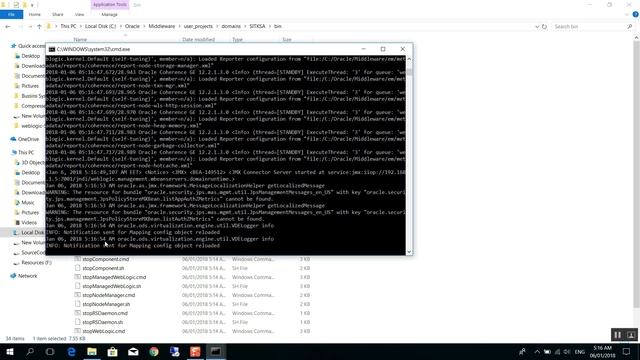Expand breadcrumb chevron after Oracle

point(144,26)
